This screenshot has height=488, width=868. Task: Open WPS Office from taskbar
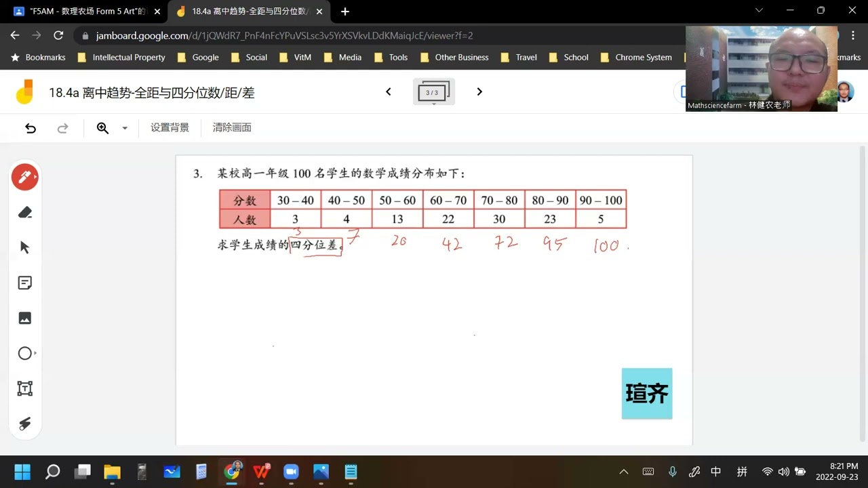pos(262,472)
